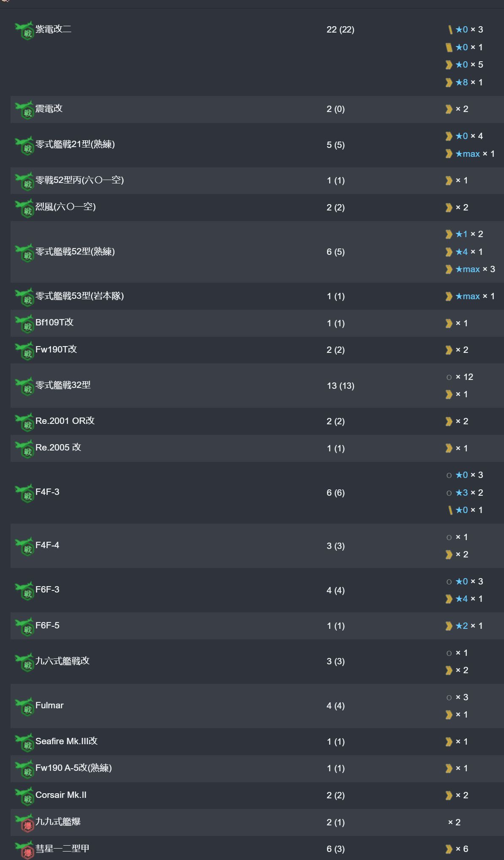
Task: Click the empty circle marker for 零式艦戦32型 × 12
Action: [x=449, y=377]
